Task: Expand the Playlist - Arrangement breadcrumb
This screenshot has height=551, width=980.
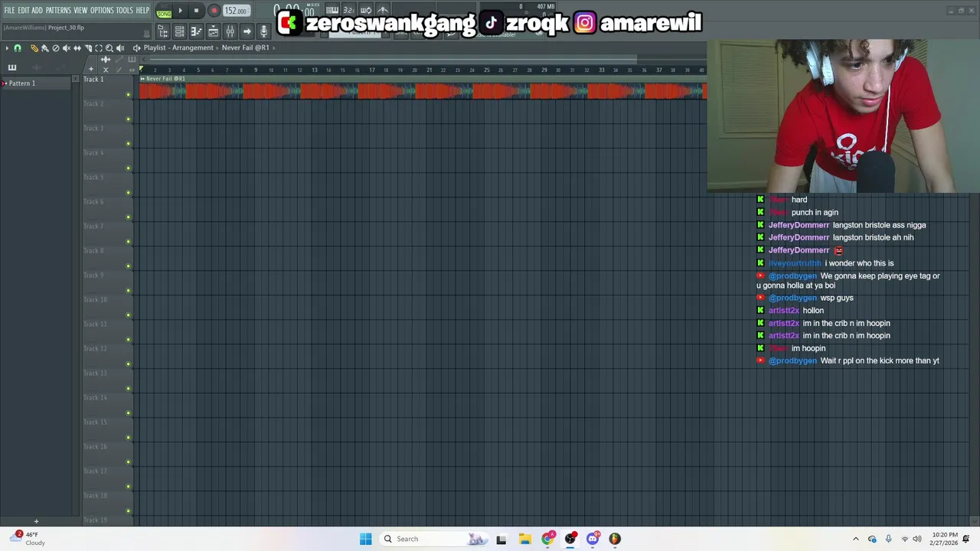Action: pos(178,47)
